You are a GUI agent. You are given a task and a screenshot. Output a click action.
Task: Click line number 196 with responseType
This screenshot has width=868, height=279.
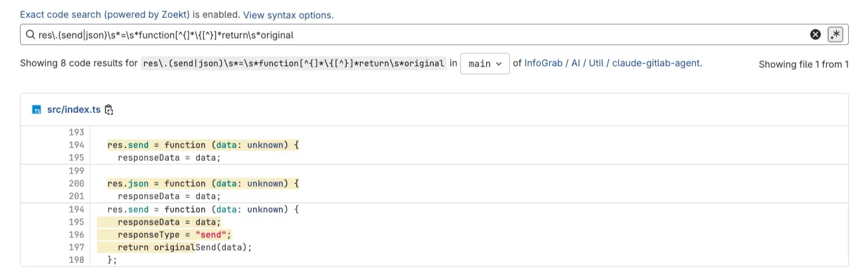pyautogui.click(x=76, y=234)
